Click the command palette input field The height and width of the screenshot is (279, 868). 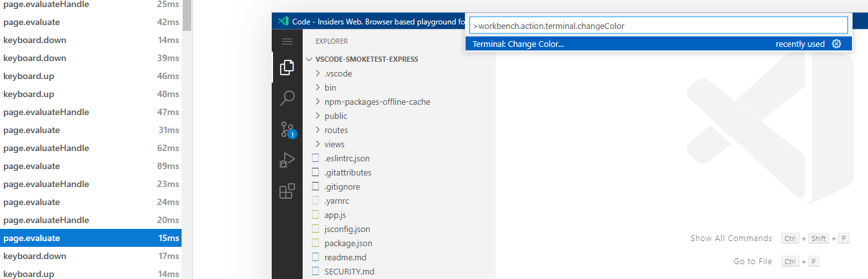point(658,26)
